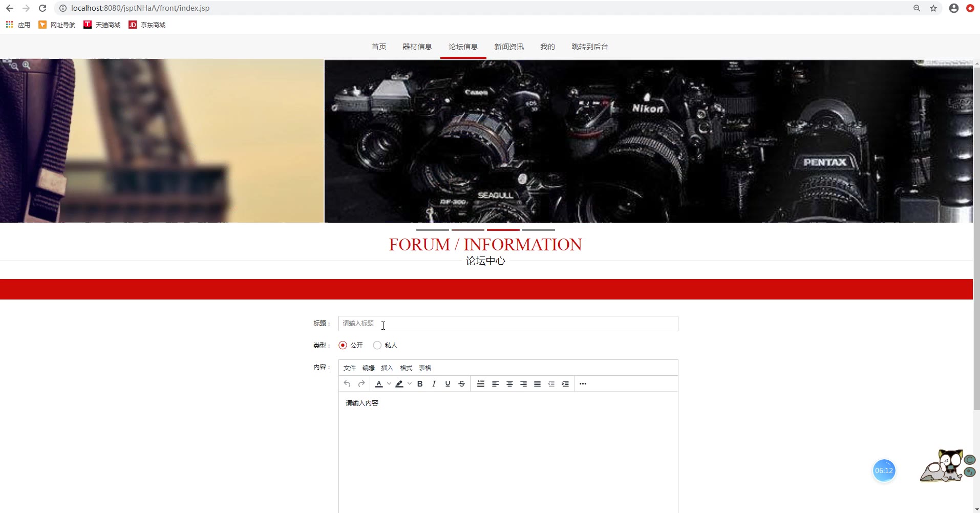
Task: Go forward in the browser
Action: 26,8
